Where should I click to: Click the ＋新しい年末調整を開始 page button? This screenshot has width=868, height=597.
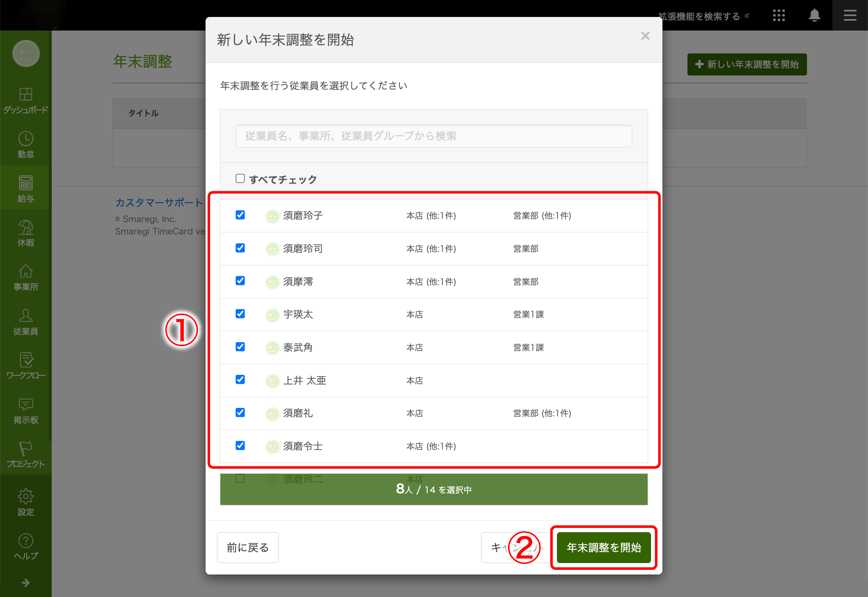[x=747, y=64]
